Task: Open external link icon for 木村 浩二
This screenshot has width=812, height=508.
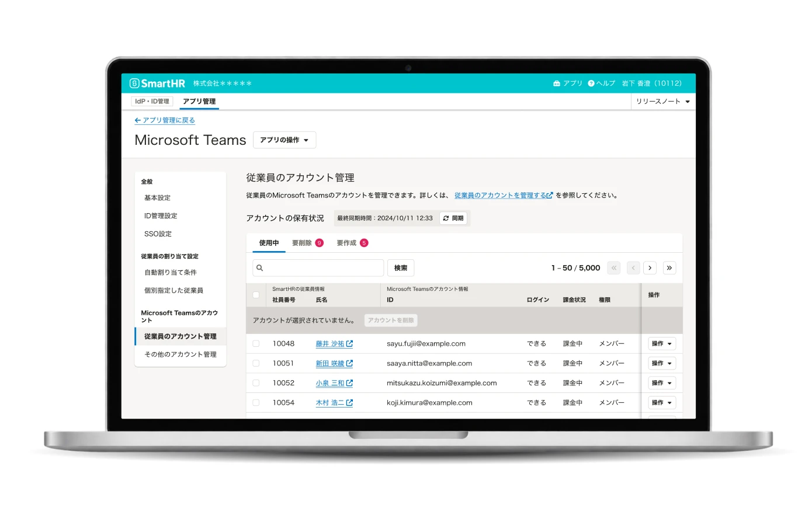Action: (349, 403)
